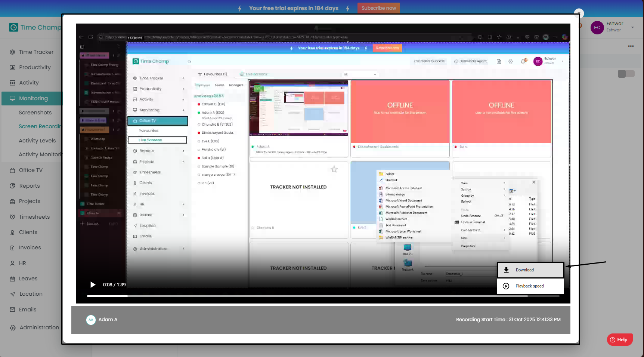The height and width of the screenshot is (357, 644).
Task: Play the screen recording video
Action: pos(93,285)
